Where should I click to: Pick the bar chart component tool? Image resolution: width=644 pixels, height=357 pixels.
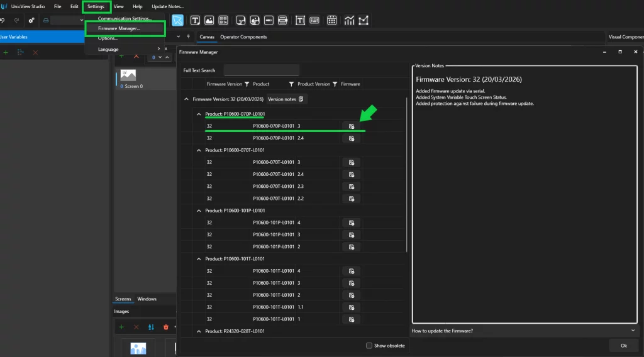349,21
